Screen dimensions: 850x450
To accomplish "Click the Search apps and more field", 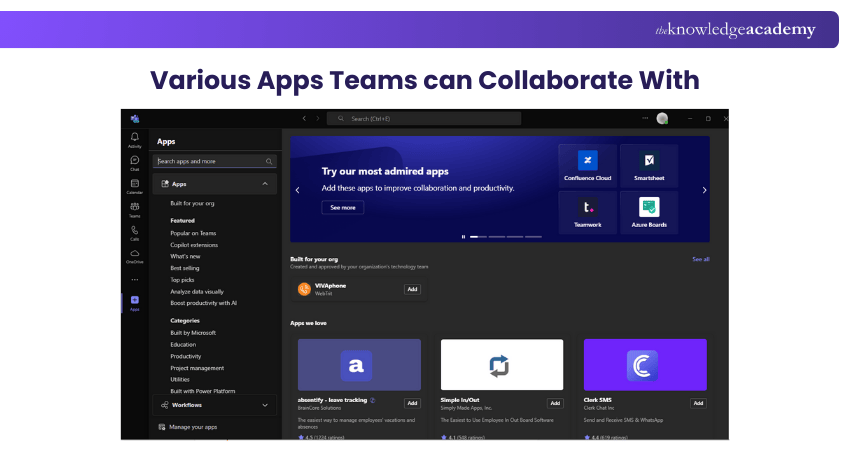I will (215, 161).
